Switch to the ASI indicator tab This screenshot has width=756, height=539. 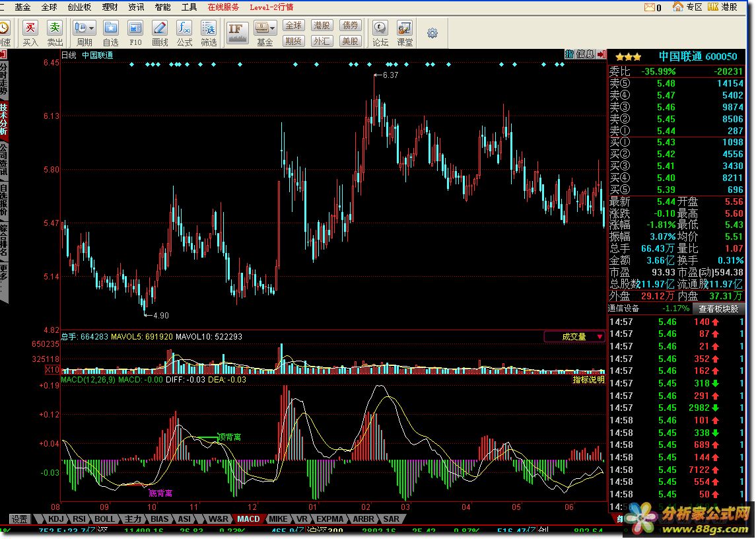pyautogui.click(x=184, y=519)
